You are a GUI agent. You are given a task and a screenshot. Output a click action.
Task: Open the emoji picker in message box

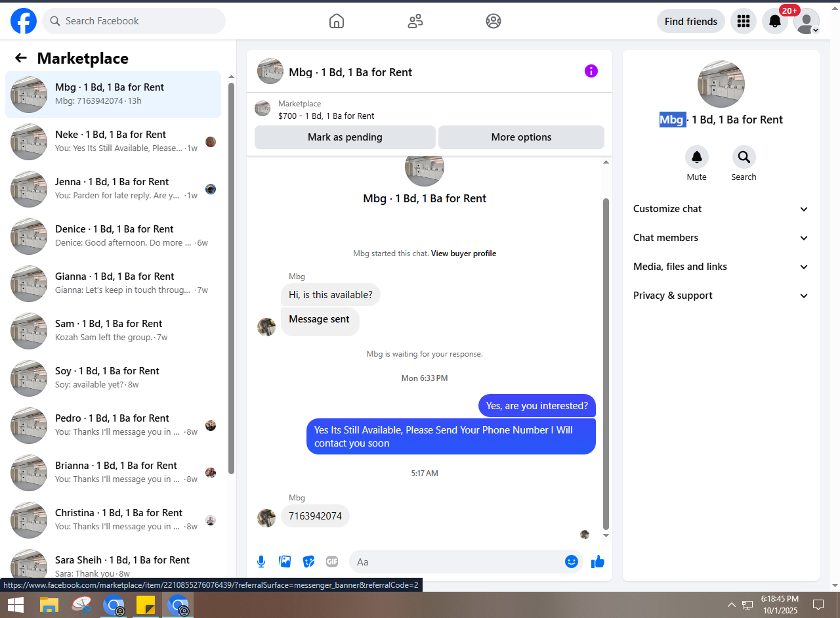click(572, 562)
